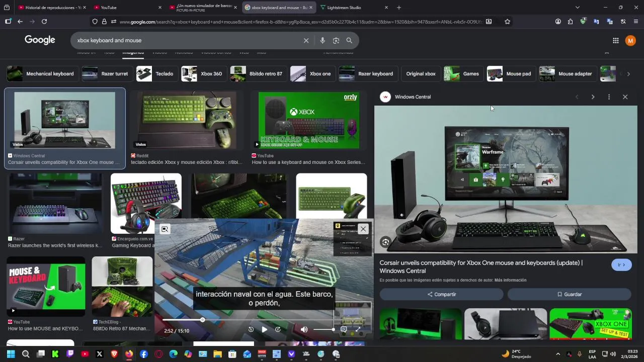Open the Firefox application menu

[636, 22]
